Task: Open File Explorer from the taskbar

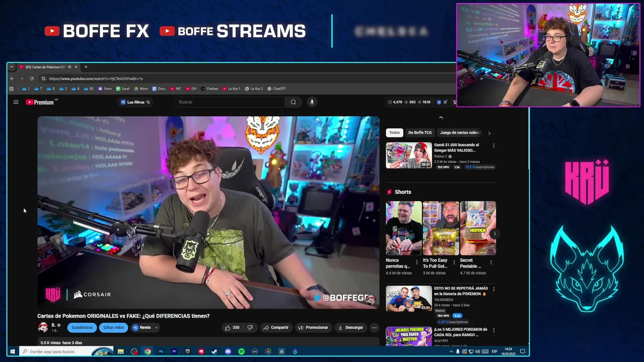Action: pos(121,351)
